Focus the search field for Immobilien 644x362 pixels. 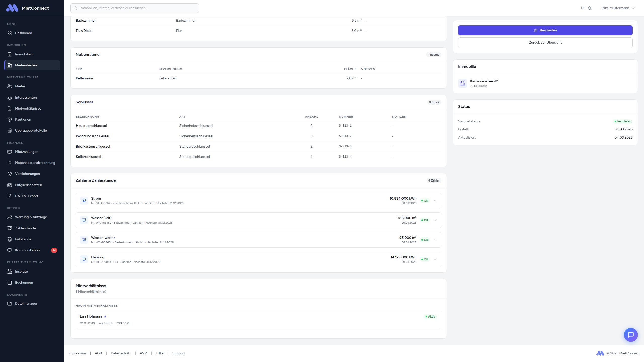click(135, 8)
